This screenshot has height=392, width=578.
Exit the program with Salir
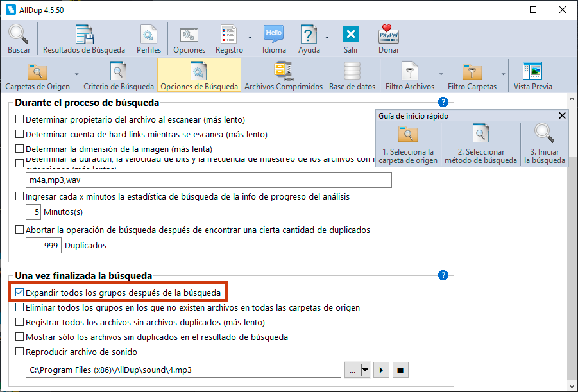350,39
